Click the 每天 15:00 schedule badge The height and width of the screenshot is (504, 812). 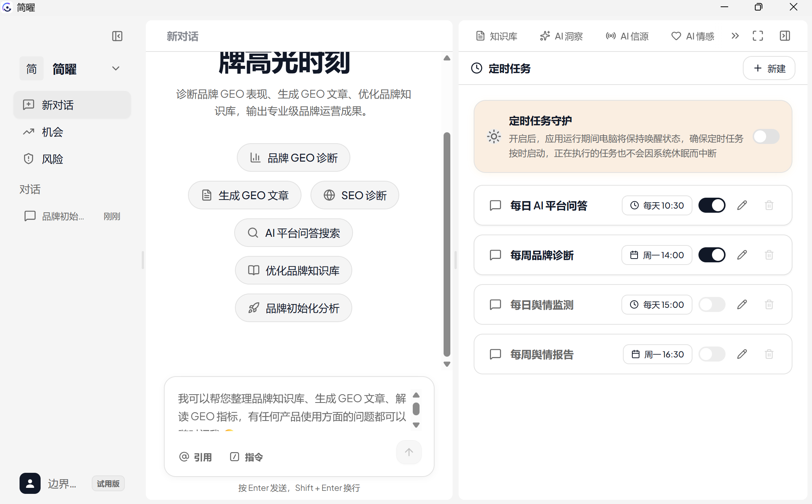click(657, 304)
